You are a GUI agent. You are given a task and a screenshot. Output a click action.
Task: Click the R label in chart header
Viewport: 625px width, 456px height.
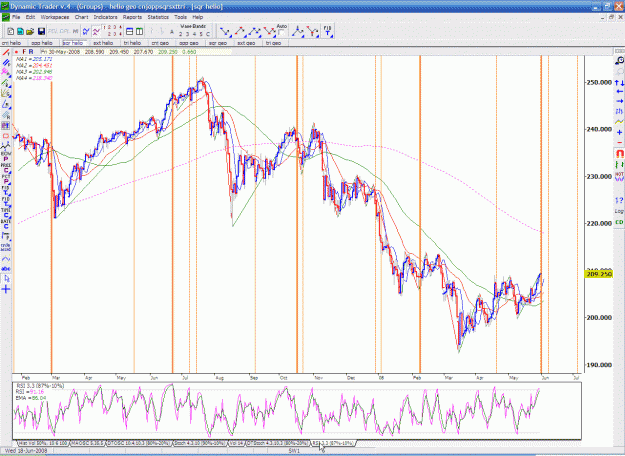[x=31, y=52]
